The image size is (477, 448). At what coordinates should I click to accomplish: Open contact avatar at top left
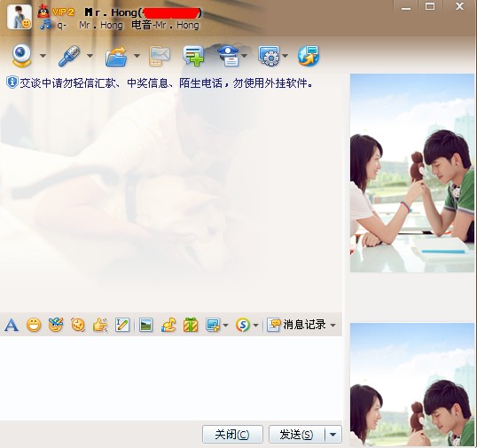[20, 18]
